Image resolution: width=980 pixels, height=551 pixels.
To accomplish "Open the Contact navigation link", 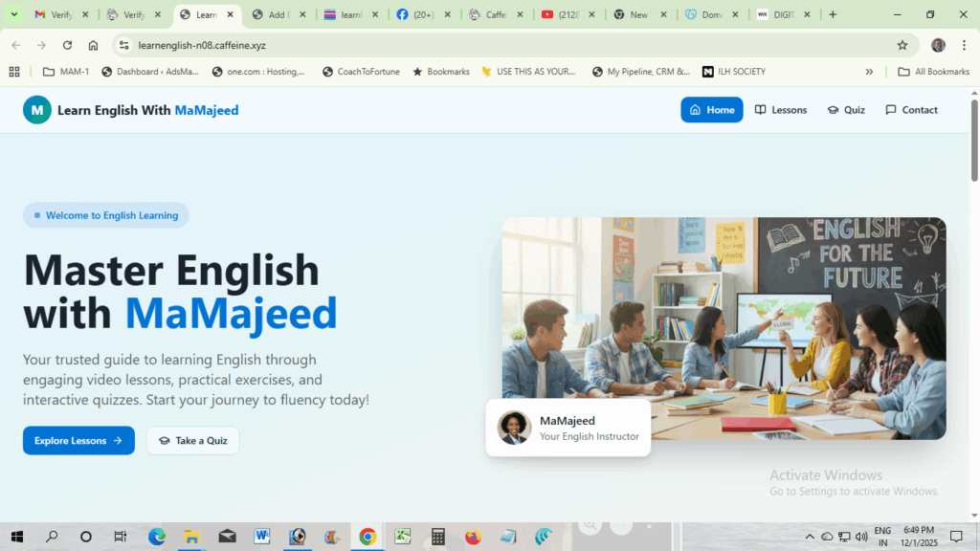I will pos(911,110).
